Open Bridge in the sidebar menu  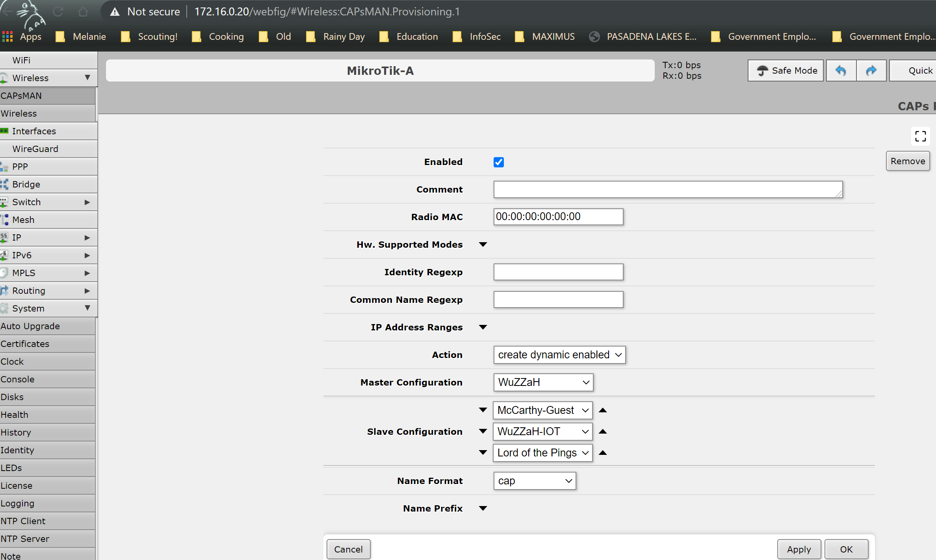pyautogui.click(x=26, y=184)
